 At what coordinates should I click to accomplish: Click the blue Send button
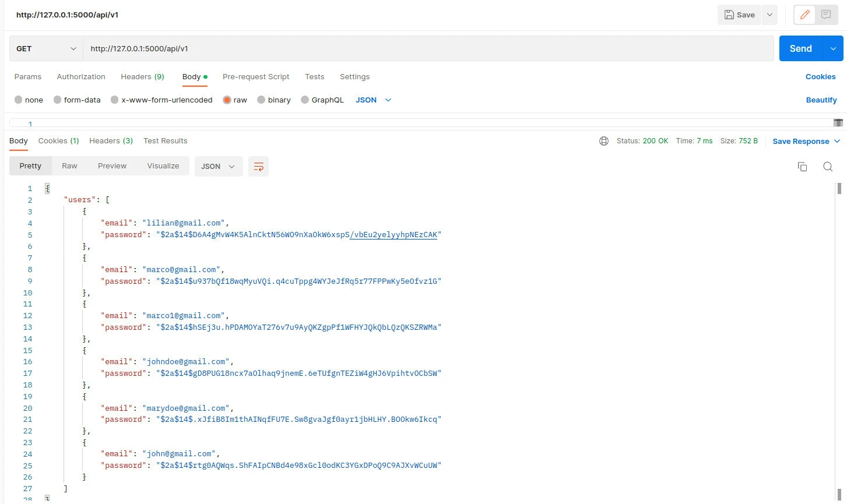click(x=800, y=49)
